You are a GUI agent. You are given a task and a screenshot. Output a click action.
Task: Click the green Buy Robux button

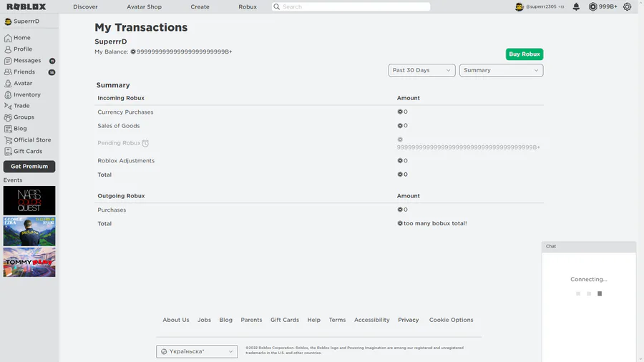pos(525,54)
